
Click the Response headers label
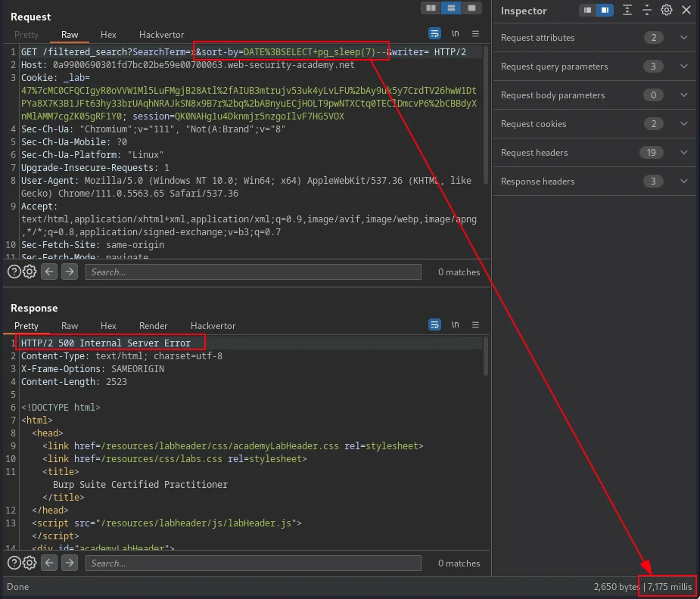click(x=537, y=181)
